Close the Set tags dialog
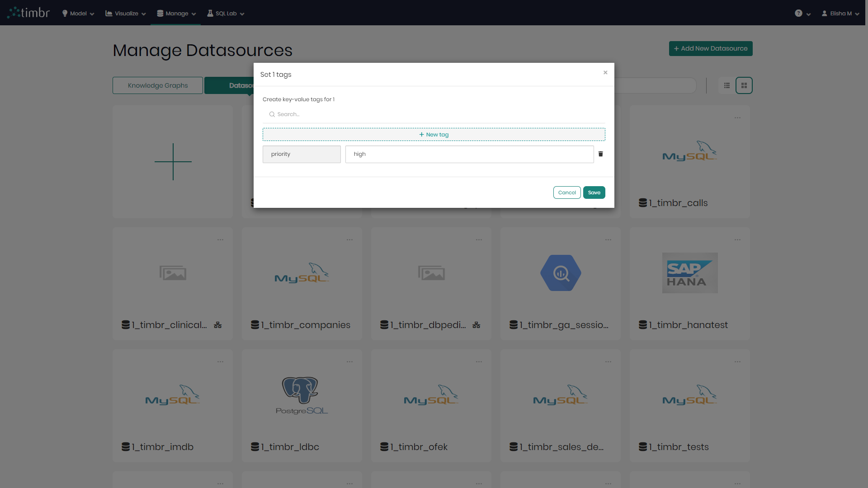868x488 pixels. point(605,72)
